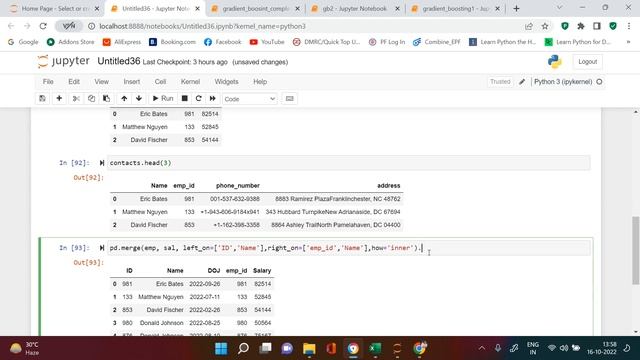Show hidden system tray icons chevron
Viewport: 640px width, 360px height.
pos(482,348)
